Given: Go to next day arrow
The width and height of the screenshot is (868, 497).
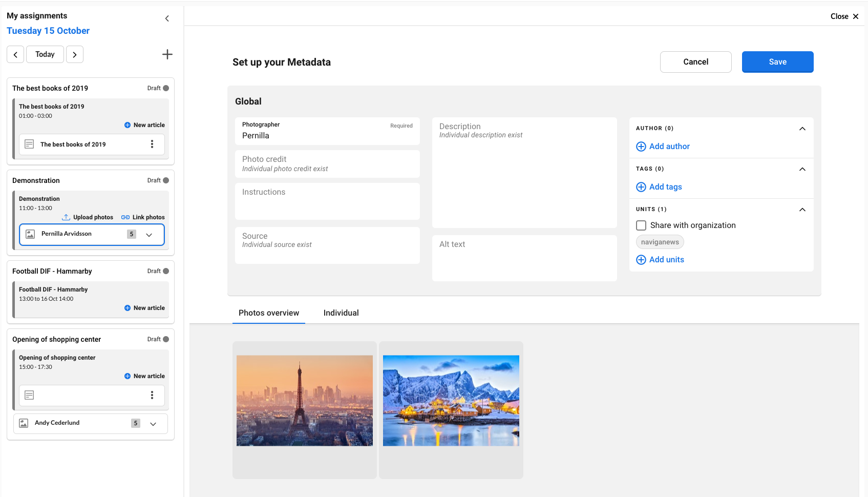Looking at the screenshot, I should tap(75, 54).
